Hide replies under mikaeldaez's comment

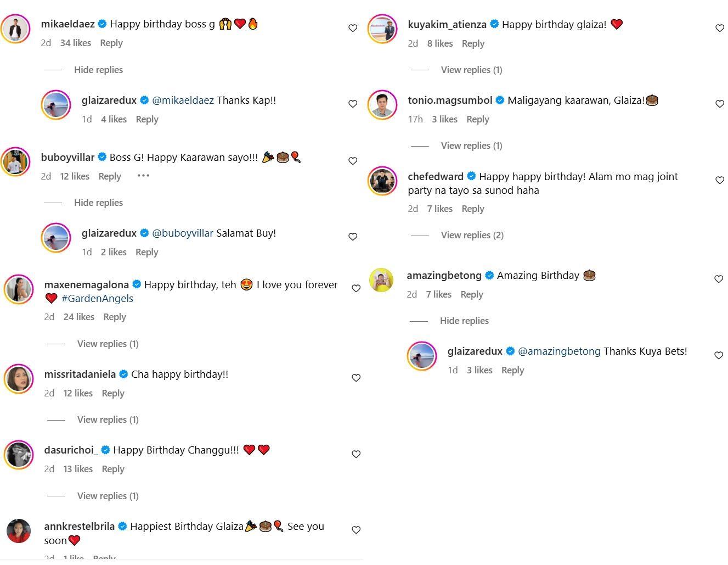[x=98, y=70]
